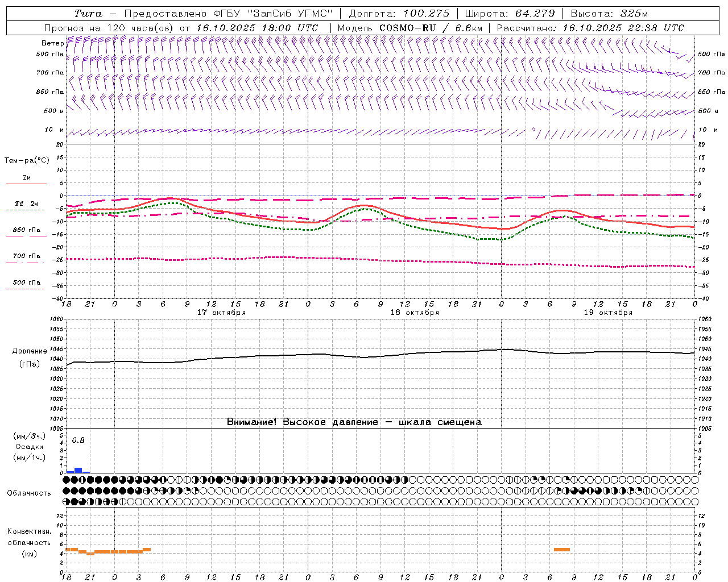Viewport: 728px width, 582px height.
Task: Click orange convective bar on 19 октября
Action: click(562, 549)
